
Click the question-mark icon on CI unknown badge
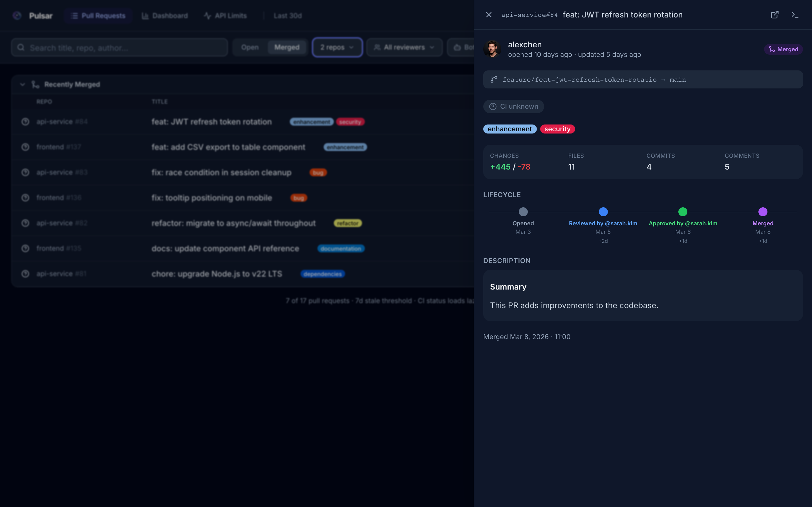pyautogui.click(x=493, y=106)
